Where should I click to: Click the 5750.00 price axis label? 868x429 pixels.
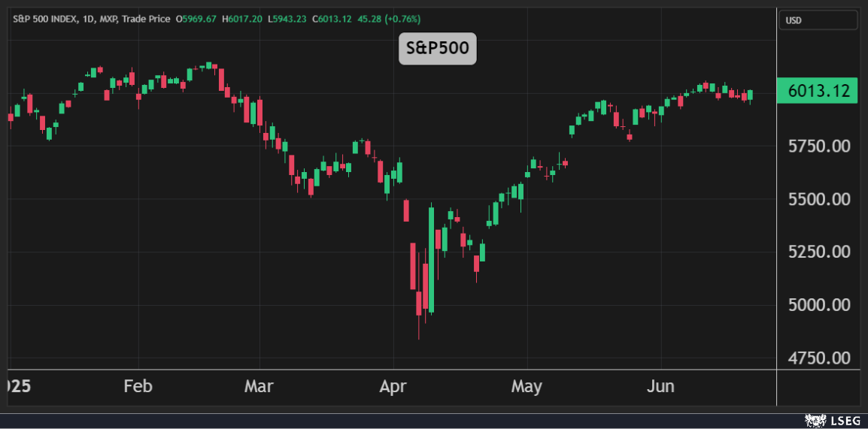(818, 146)
